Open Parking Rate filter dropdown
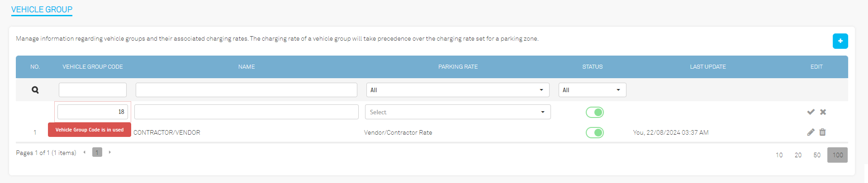This screenshot has width=868, height=183. click(x=458, y=90)
